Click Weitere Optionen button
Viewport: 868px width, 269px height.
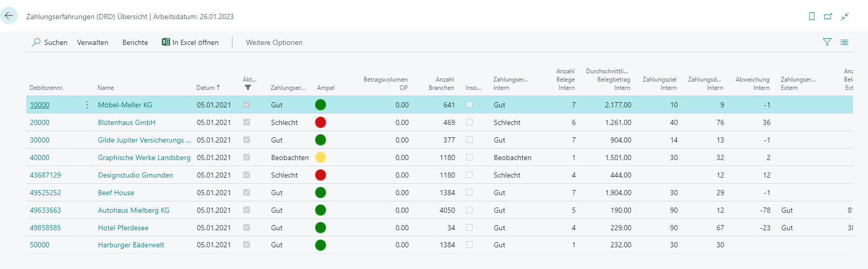pos(274,42)
